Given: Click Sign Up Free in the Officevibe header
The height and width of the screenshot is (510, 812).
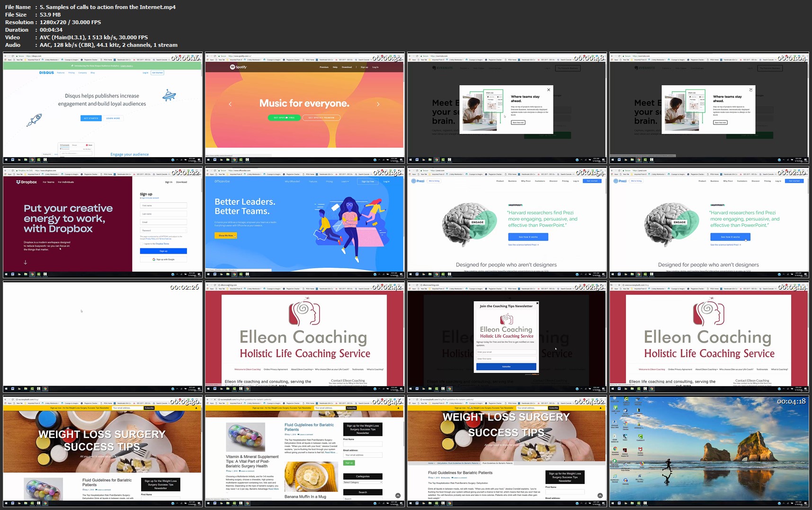Looking at the screenshot, I should point(368,182).
